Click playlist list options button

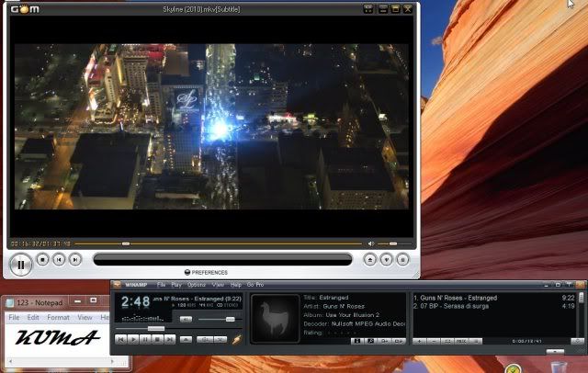click(x=476, y=341)
